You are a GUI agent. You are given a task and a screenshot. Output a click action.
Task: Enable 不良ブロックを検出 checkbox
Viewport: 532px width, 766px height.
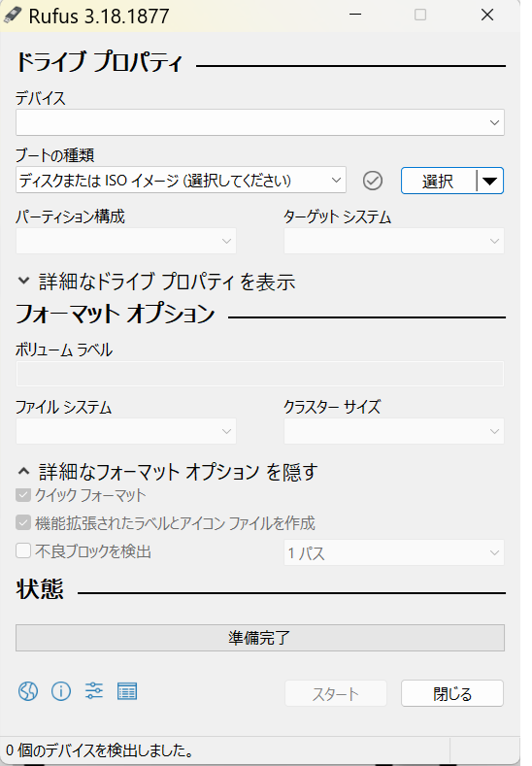coord(23,551)
